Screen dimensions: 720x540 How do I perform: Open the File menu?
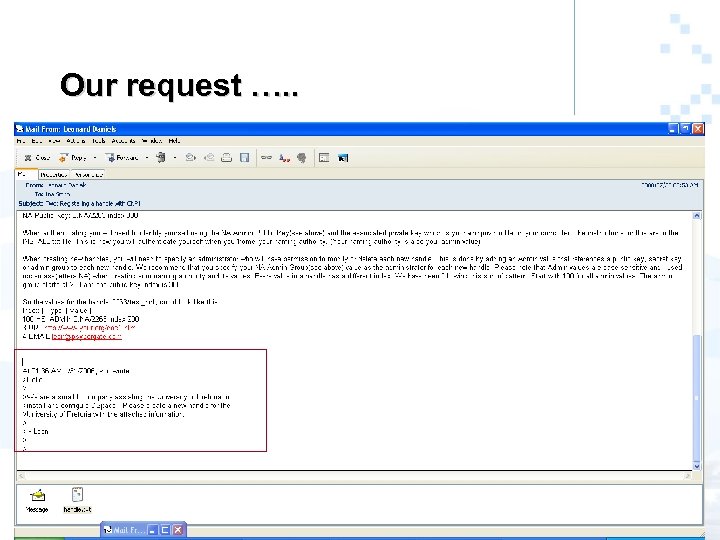21,141
